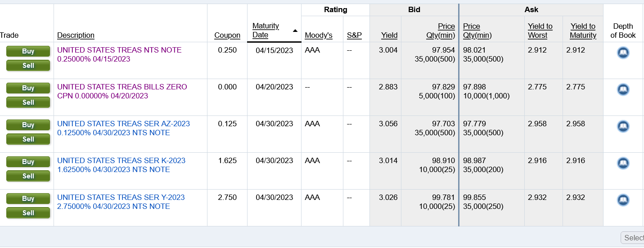This screenshot has width=644, height=248.
Task: Sort by S&P rating header
Action: [354, 35]
